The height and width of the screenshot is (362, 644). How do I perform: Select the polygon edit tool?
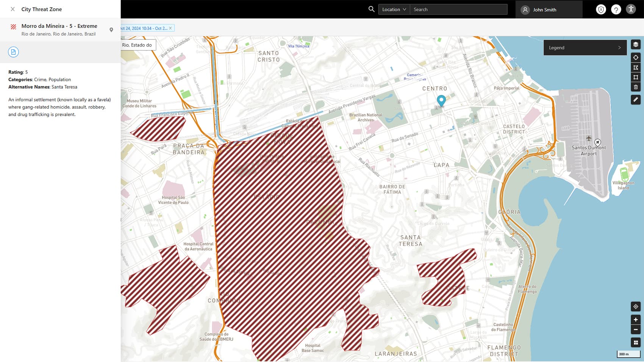tap(636, 67)
